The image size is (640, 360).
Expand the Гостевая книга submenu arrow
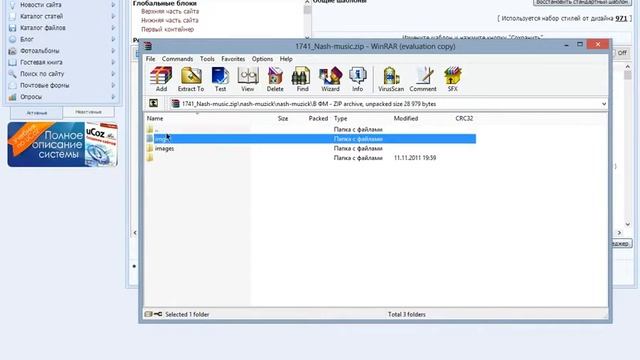pos(113,62)
